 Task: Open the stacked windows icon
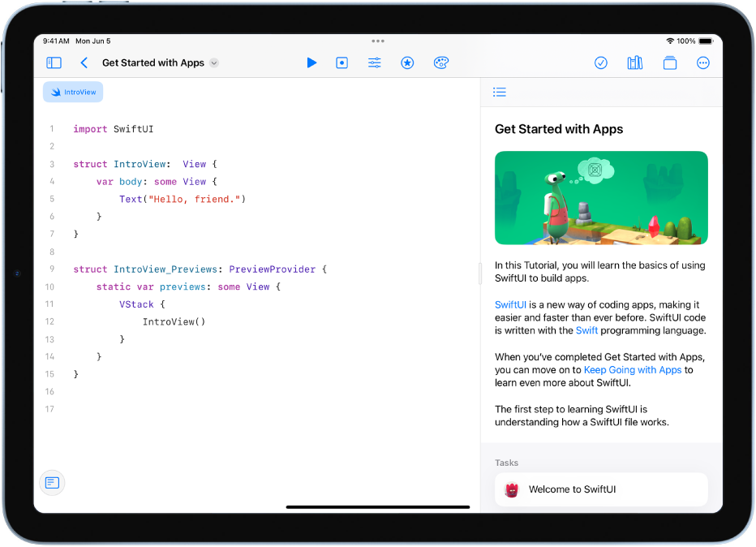tap(670, 62)
